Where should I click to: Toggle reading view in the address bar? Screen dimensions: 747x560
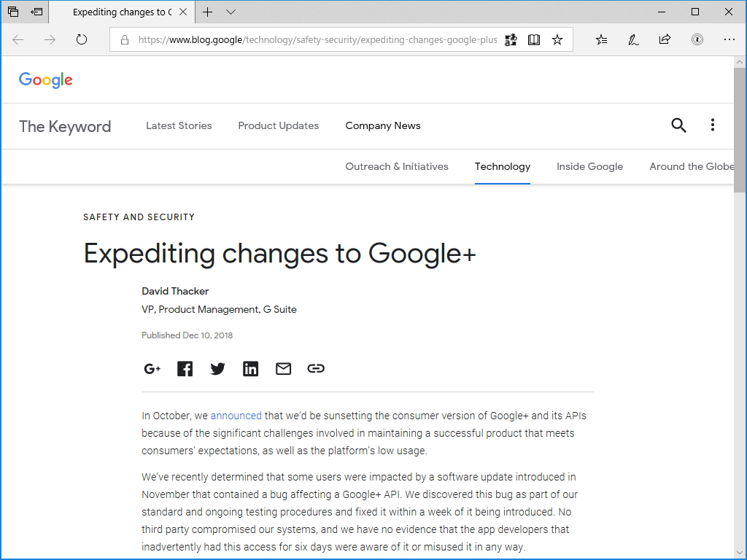[x=534, y=39]
